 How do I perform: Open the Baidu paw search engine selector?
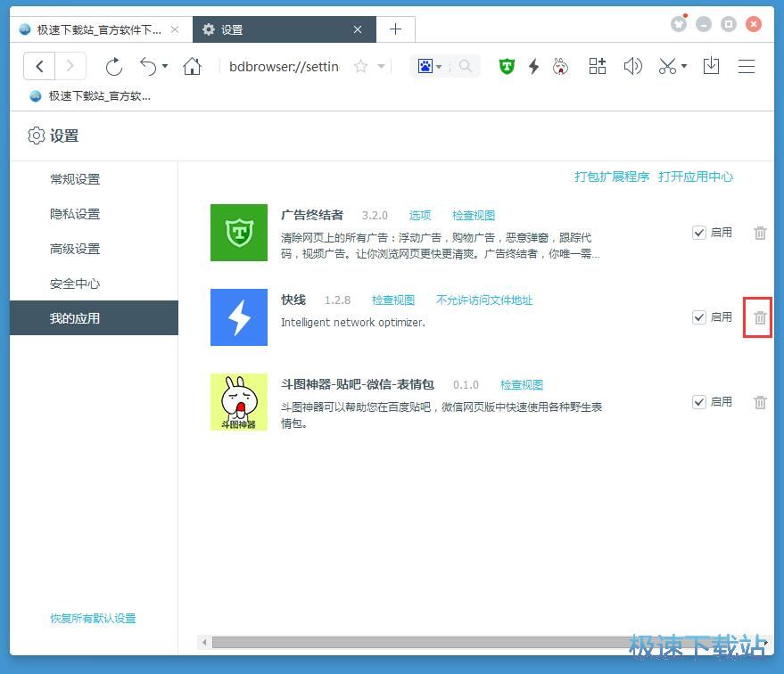point(430,66)
